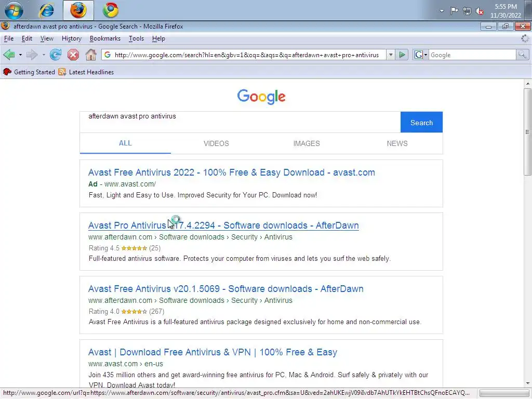Screen dimensions: 532x399
Task: Open the clock showing 5:55 PM
Action: [506, 11]
